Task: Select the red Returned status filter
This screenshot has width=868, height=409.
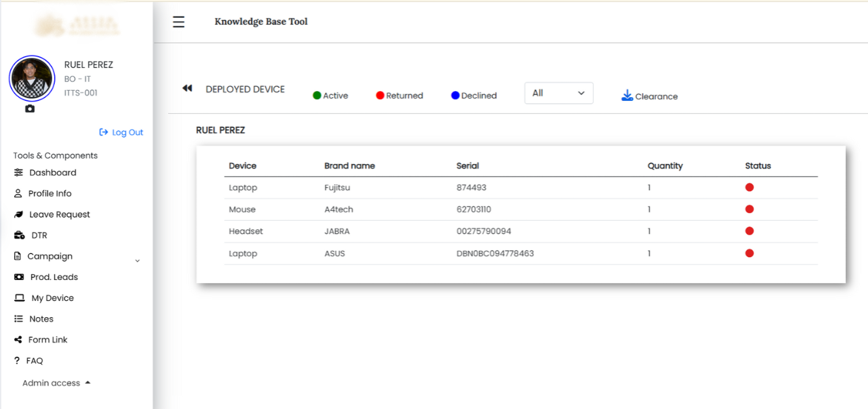Action: pyautogui.click(x=399, y=96)
